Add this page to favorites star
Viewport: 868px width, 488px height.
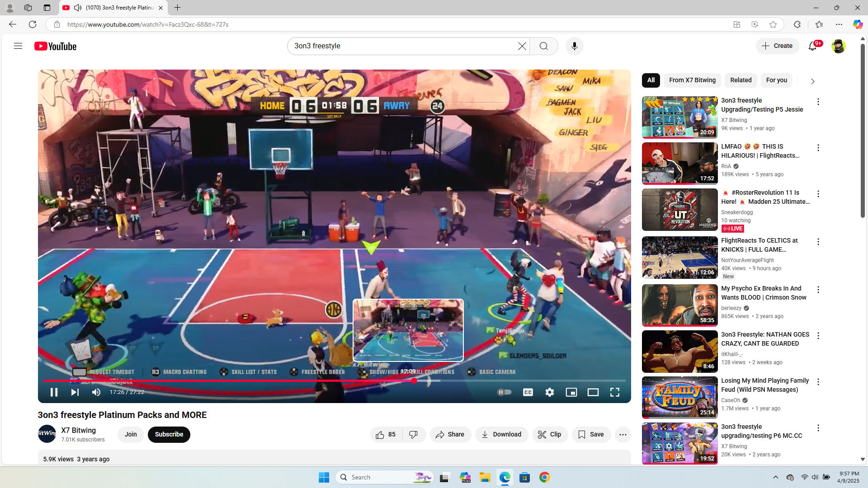(x=773, y=24)
